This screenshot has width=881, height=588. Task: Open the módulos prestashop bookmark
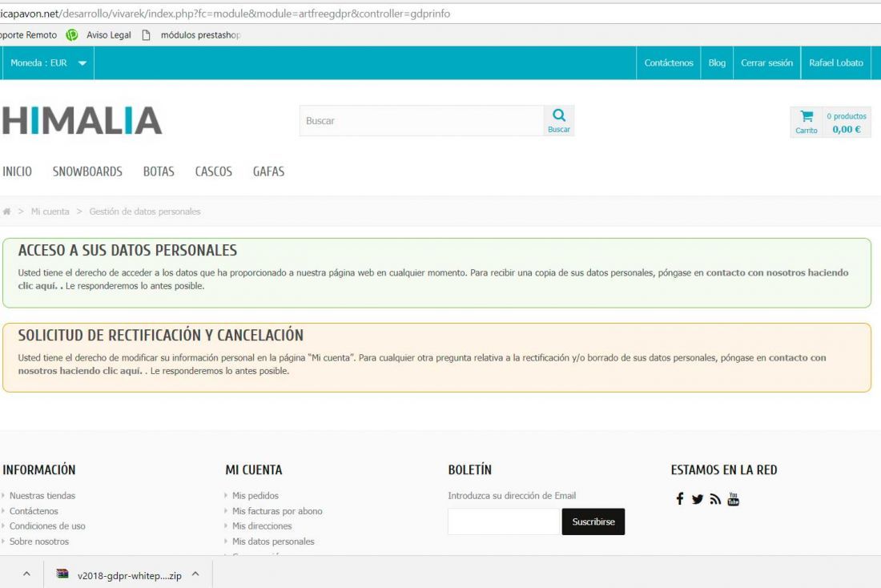click(200, 35)
